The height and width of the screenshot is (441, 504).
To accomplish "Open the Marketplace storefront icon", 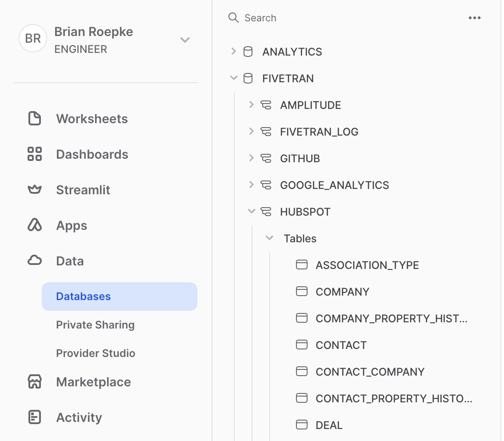I will (x=34, y=381).
